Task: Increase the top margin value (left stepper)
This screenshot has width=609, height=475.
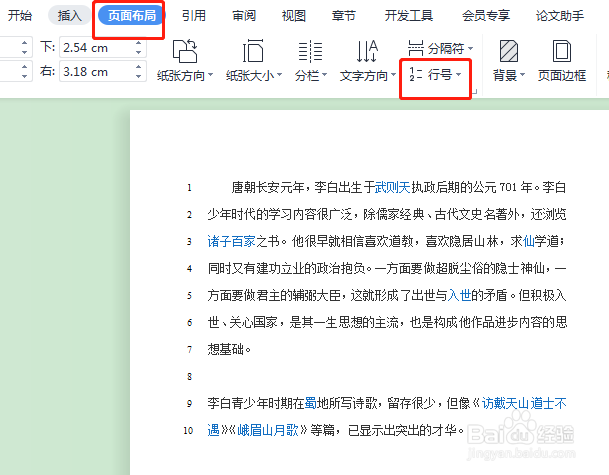Action: [24, 43]
